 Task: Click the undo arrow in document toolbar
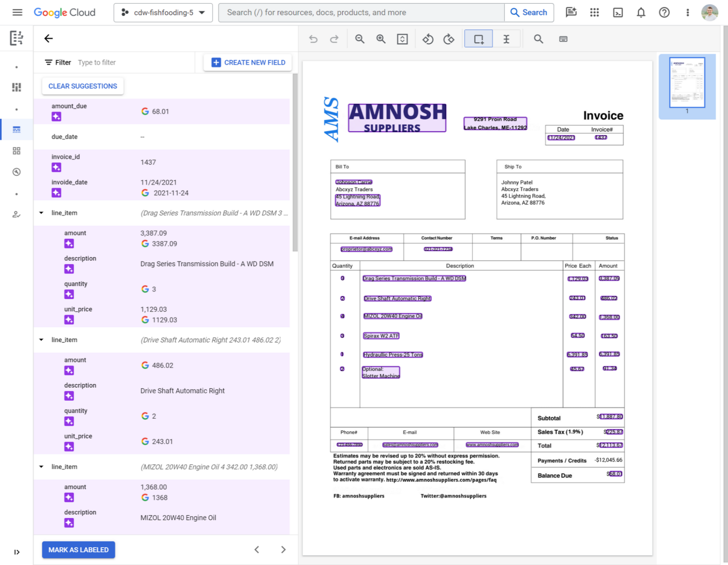[313, 39]
